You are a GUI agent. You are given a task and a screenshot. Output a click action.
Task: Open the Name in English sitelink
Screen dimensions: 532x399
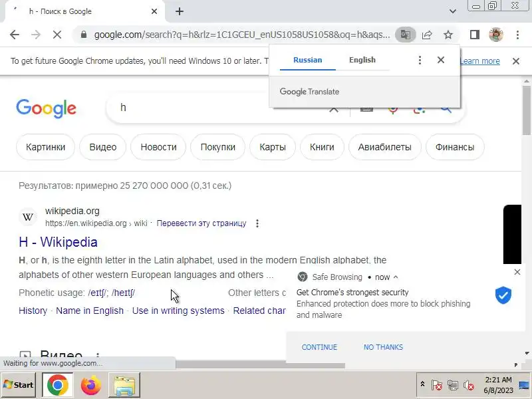90,311
